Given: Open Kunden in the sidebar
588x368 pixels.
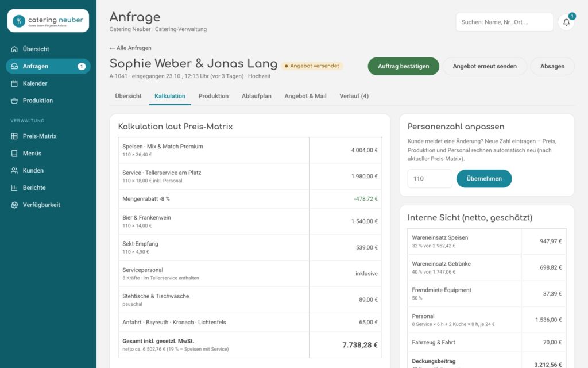Looking at the screenshot, I should [x=48, y=170].
